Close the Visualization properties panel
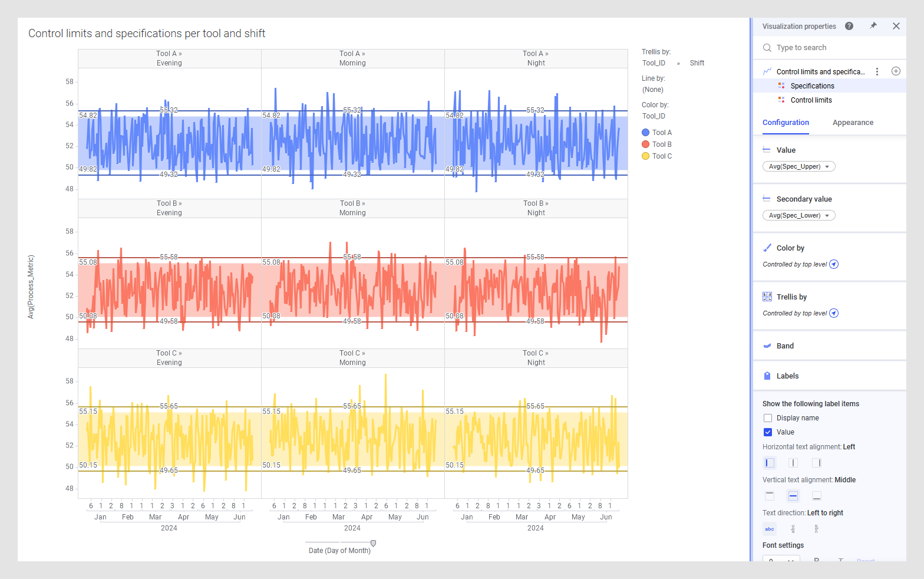924x579 pixels. 896,26
